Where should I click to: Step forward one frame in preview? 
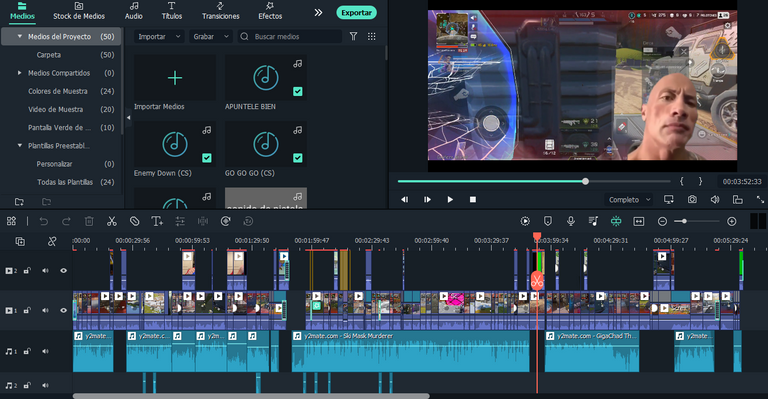[x=427, y=199]
